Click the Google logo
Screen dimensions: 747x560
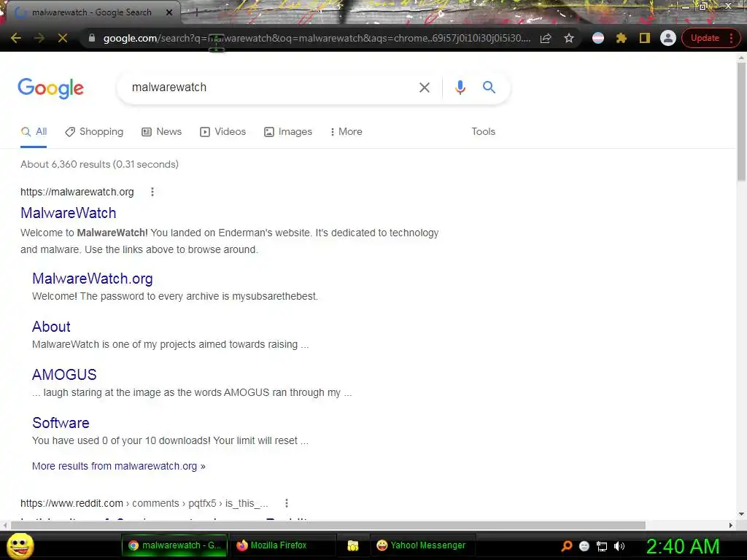point(50,88)
